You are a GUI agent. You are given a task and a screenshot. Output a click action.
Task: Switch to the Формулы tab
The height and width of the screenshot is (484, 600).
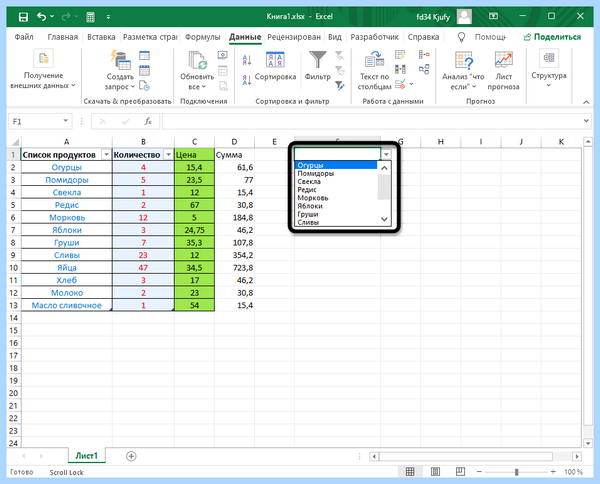tap(202, 37)
